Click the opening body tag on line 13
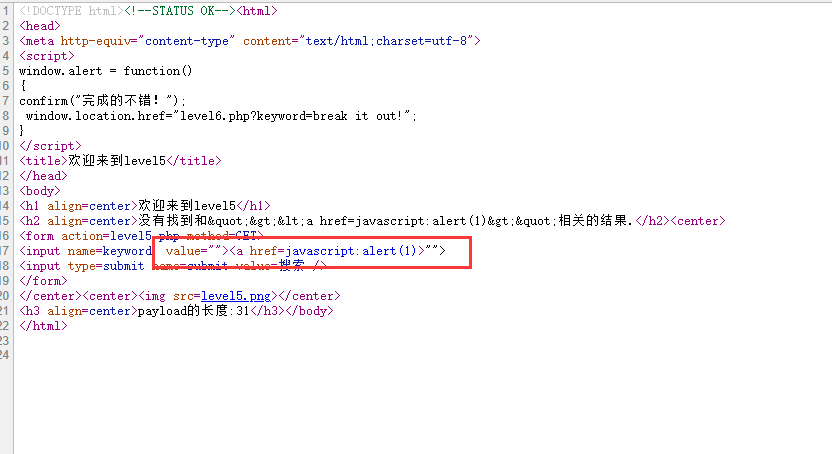Image resolution: width=832 pixels, height=454 pixels. pos(40,191)
